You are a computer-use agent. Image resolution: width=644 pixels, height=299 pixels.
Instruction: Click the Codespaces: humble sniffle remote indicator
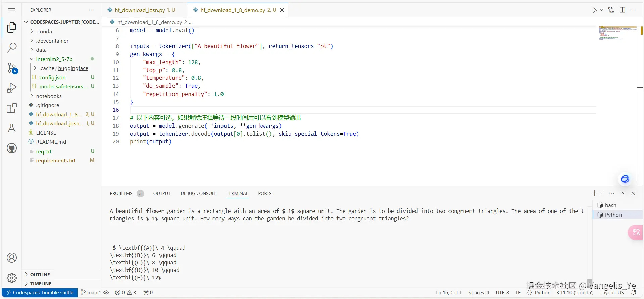pyautogui.click(x=40, y=292)
